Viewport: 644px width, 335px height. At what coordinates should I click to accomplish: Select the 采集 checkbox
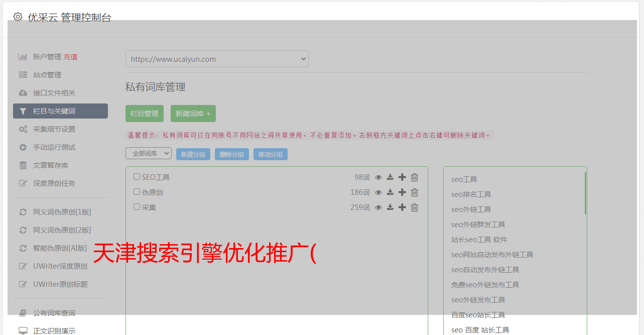click(x=137, y=207)
